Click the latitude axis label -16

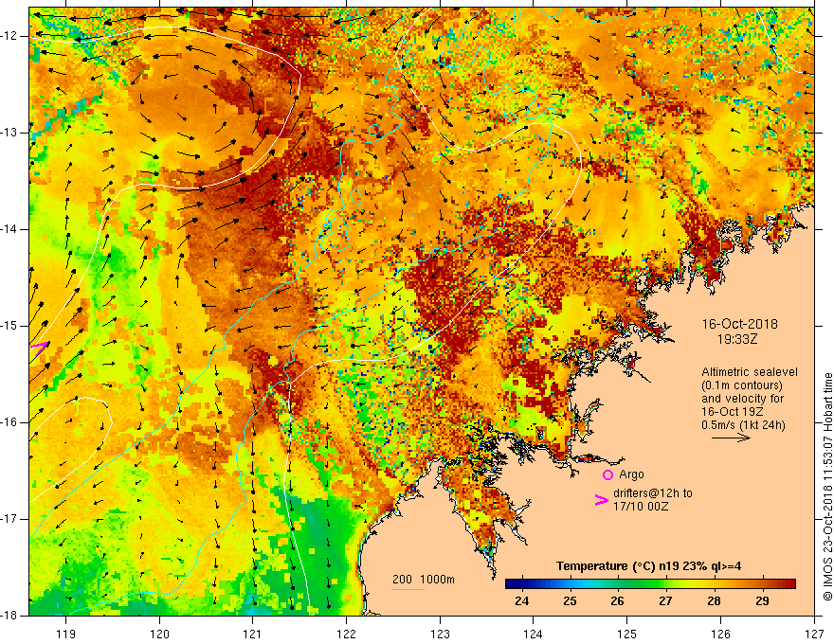coord(9,422)
